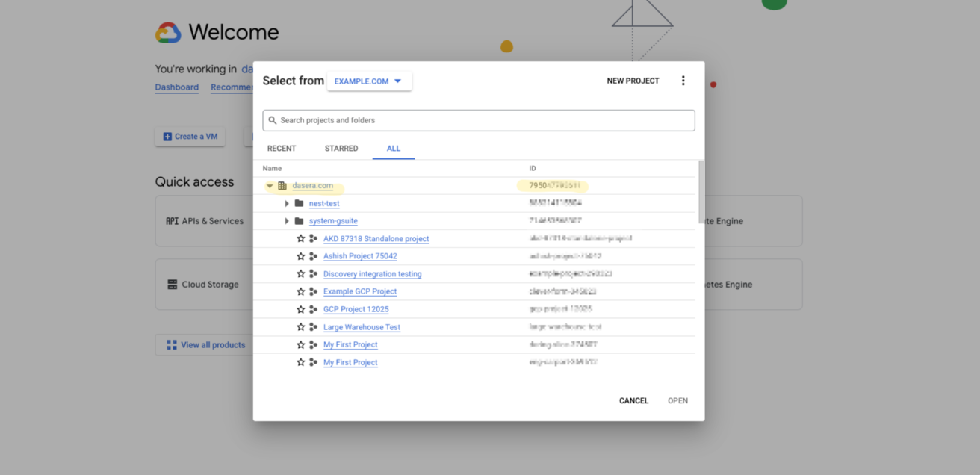980x475 pixels.
Task: Star the Discovery integration testing project
Action: [301, 274]
